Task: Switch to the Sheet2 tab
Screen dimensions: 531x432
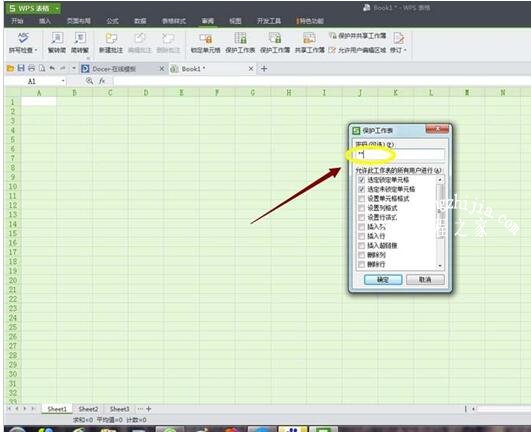Action: [x=88, y=409]
